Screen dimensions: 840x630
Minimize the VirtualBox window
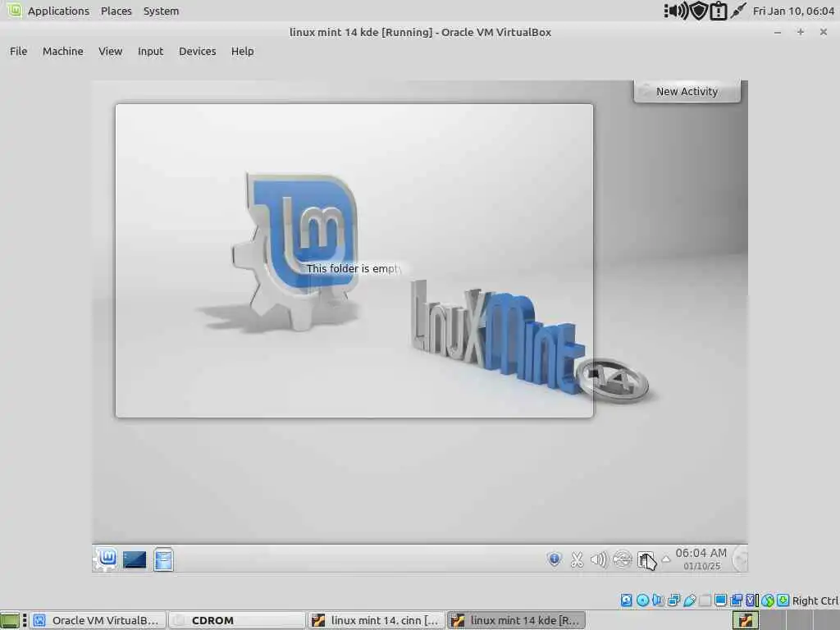[x=778, y=32]
